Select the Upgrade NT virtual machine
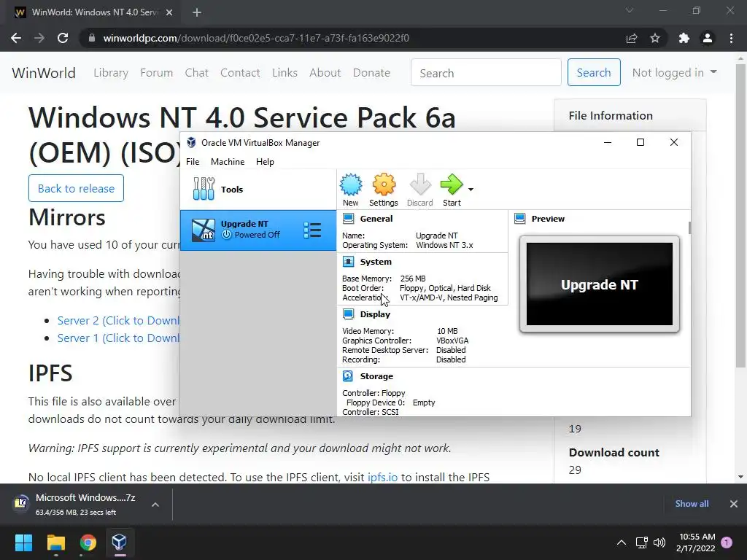747x560 pixels. pos(258,230)
